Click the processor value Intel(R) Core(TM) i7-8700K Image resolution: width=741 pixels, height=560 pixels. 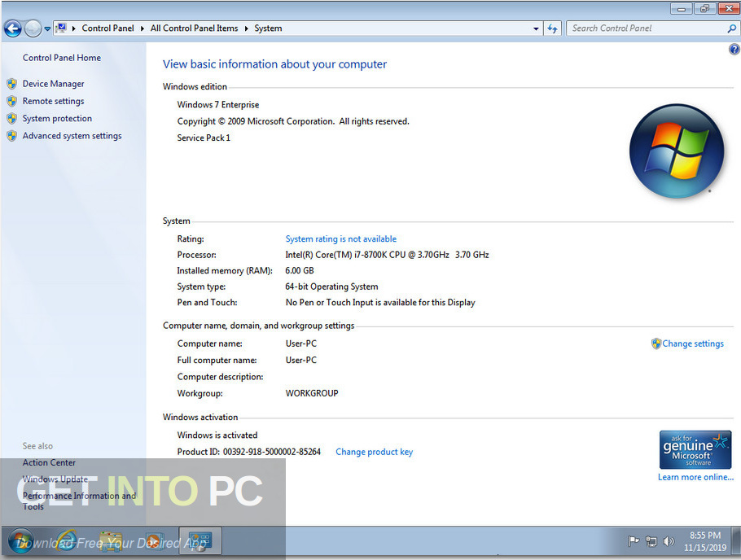coord(387,255)
